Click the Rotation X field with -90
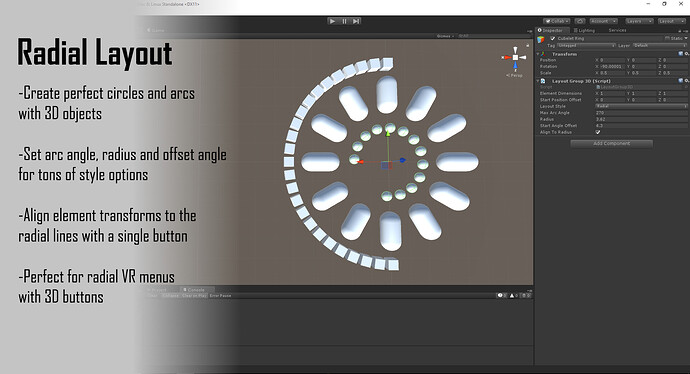690x374 pixels. coord(612,66)
